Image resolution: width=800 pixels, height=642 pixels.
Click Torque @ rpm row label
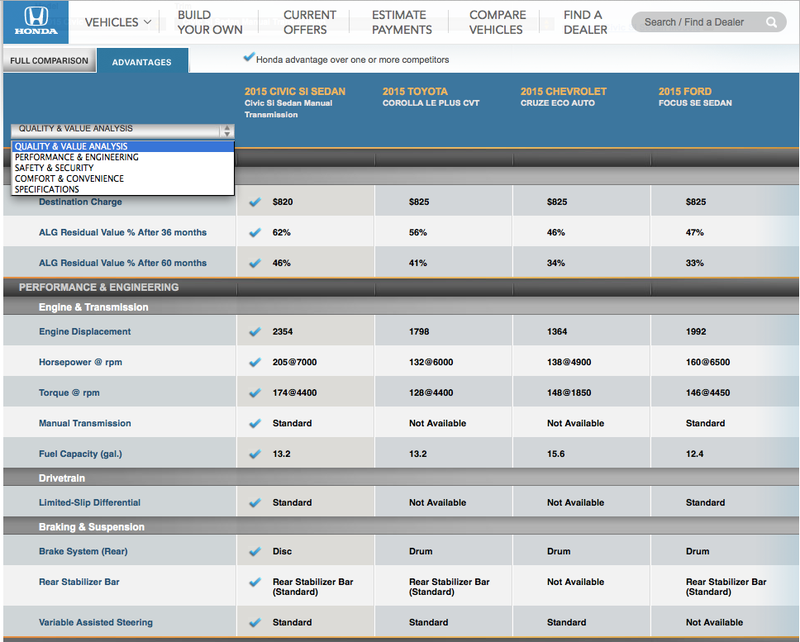pyautogui.click(x=69, y=392)
